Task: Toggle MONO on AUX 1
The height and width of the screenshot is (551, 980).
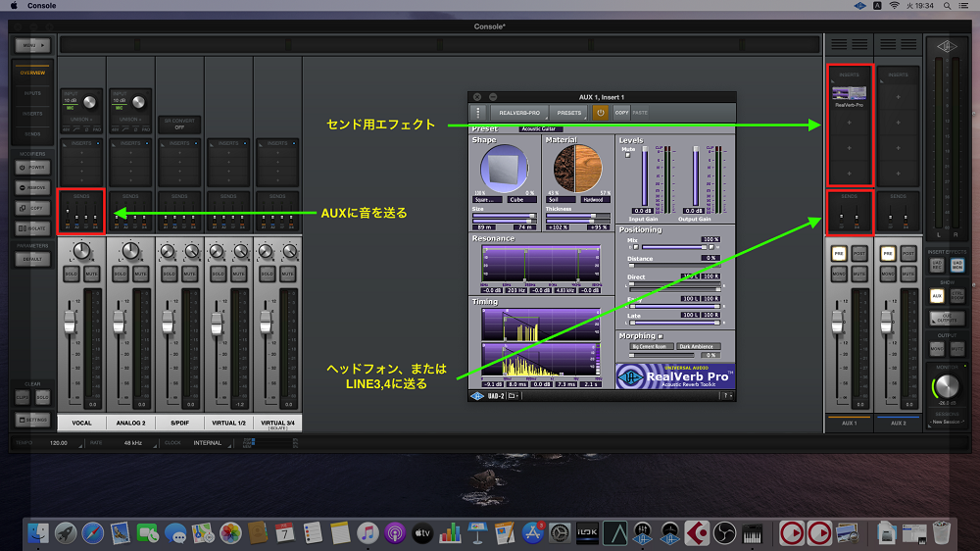Action: coord(839,274)
